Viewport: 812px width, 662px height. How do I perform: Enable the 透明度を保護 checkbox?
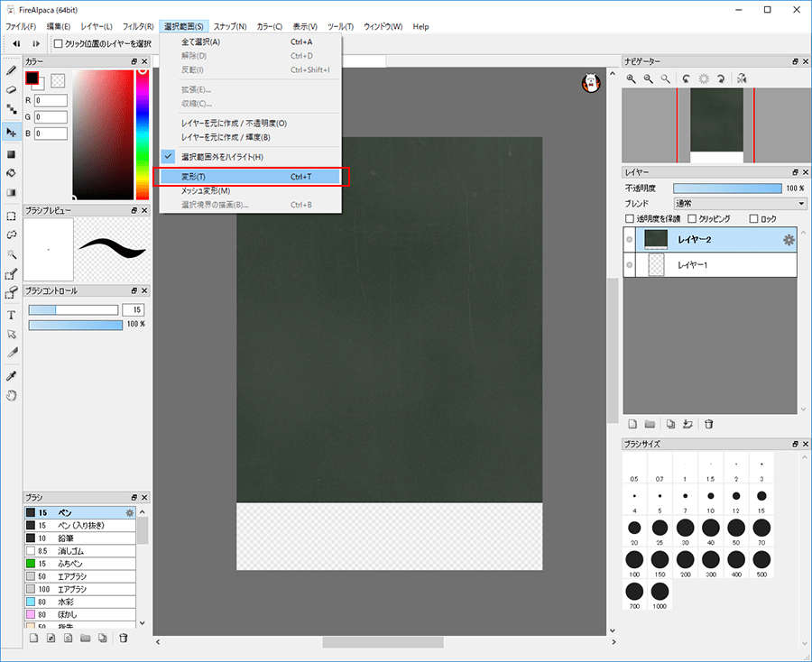(x=630, y=219)
